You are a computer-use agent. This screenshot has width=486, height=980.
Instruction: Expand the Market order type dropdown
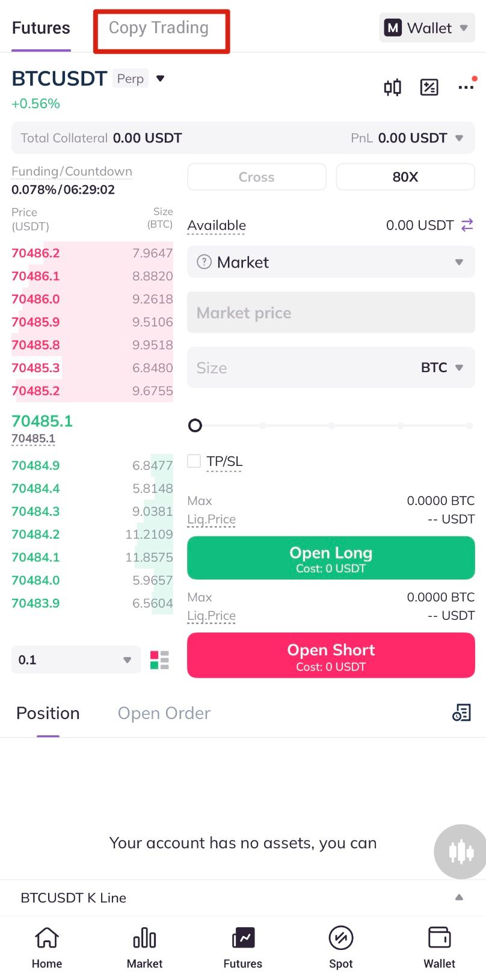[x=331, y=262]
